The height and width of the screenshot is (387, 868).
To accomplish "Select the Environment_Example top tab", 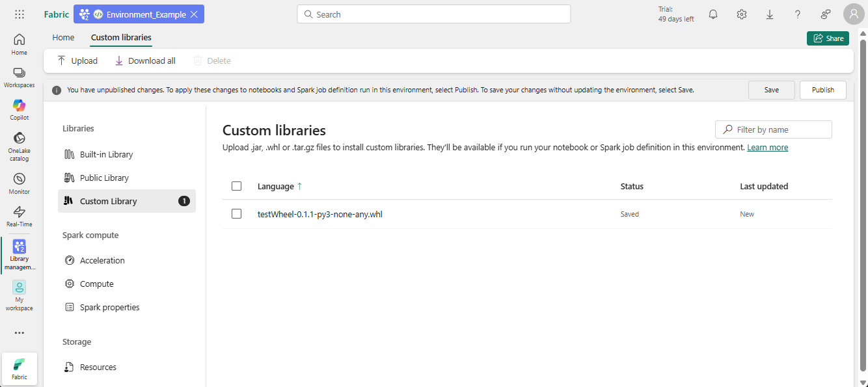I will [x=139, y=14].
